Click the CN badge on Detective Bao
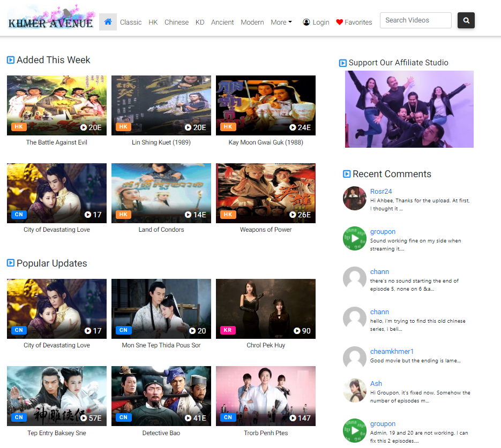This screenshot has width=501, height=448. [123, 417]
